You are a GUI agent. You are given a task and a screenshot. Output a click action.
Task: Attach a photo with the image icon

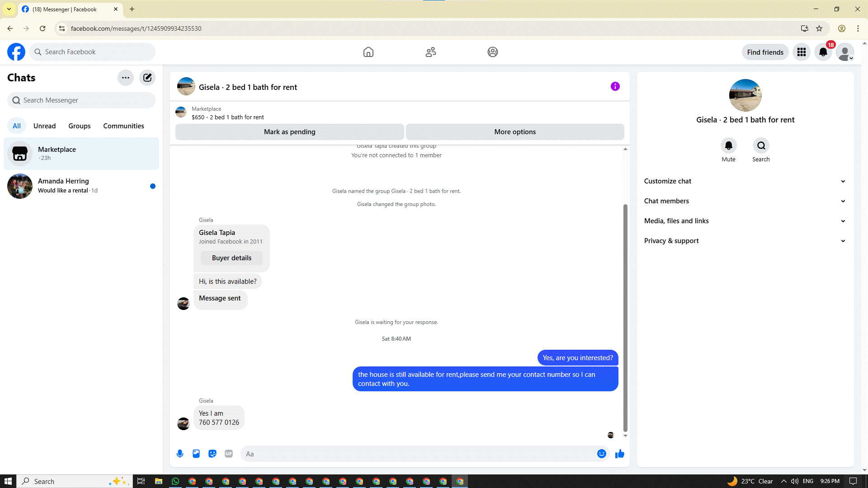coord(196,454)
